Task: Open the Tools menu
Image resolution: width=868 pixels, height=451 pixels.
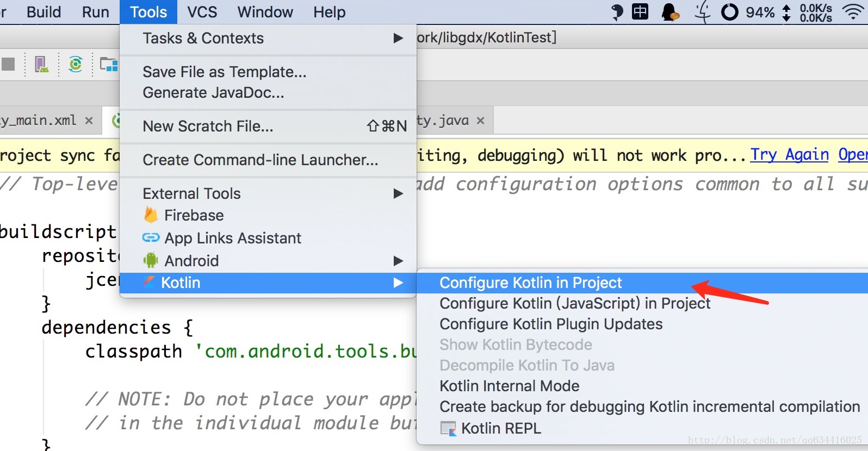Action: [148, 12]
